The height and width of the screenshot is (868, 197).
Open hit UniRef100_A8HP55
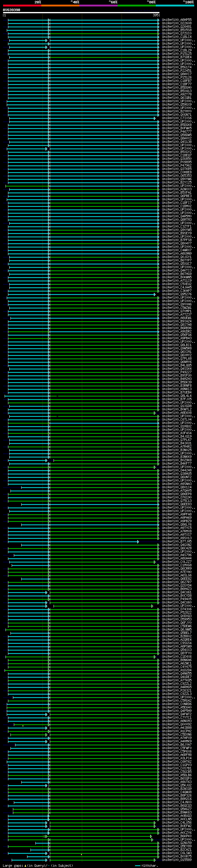(177, 20)
